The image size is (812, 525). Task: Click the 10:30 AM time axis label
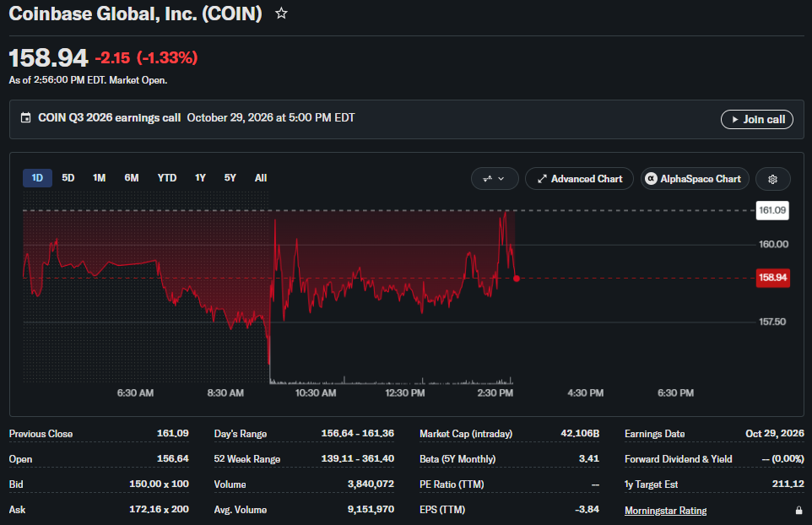(x=316, y=393)
